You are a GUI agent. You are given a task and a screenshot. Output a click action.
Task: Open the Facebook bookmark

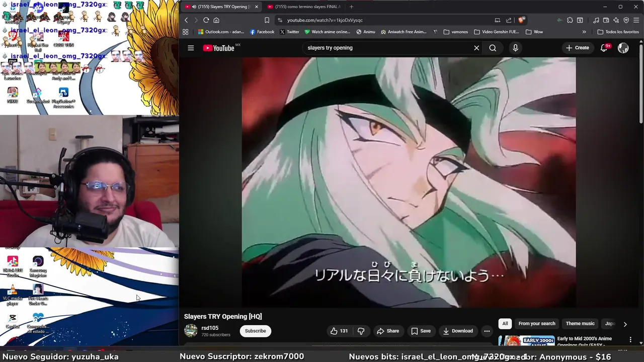(x=262, y=32)
